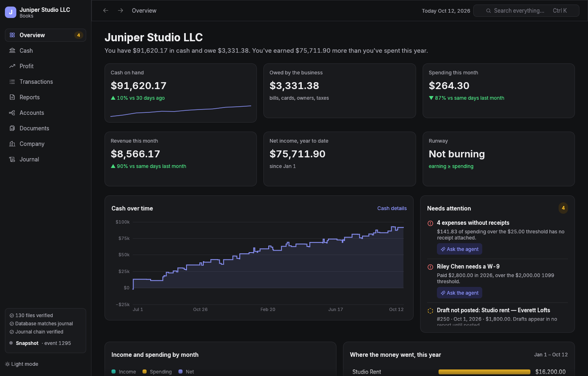Click dashed circle icon beside Draft not posted
Viewport: 588px width, 376px height.
click(430, 311)
